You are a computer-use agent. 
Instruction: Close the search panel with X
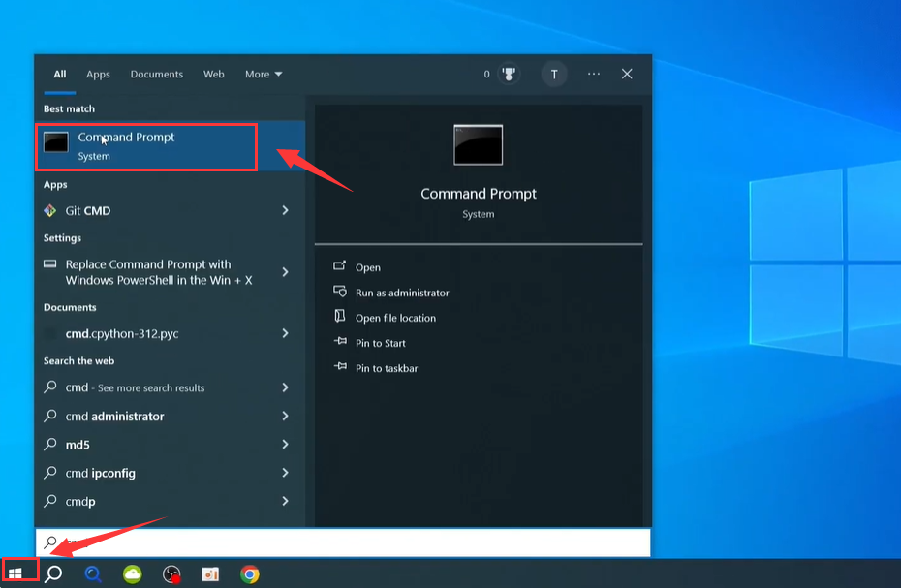point(627,75)
